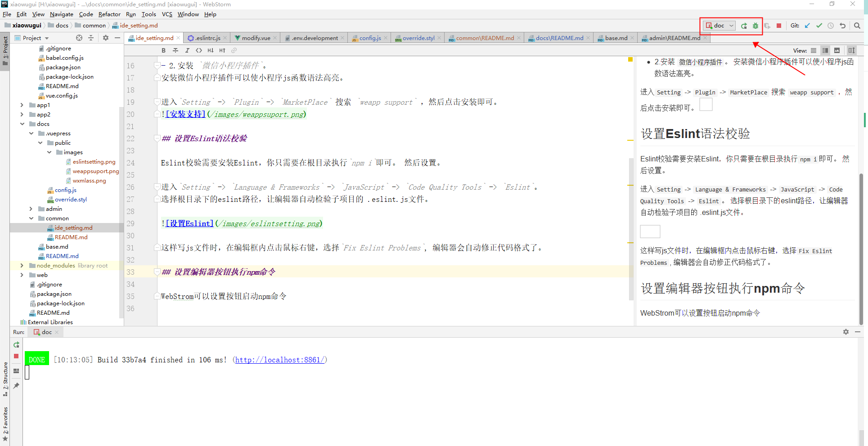Screen dimensions: 868x446
Task: Expand admin folder
Action: pos(31,209)
